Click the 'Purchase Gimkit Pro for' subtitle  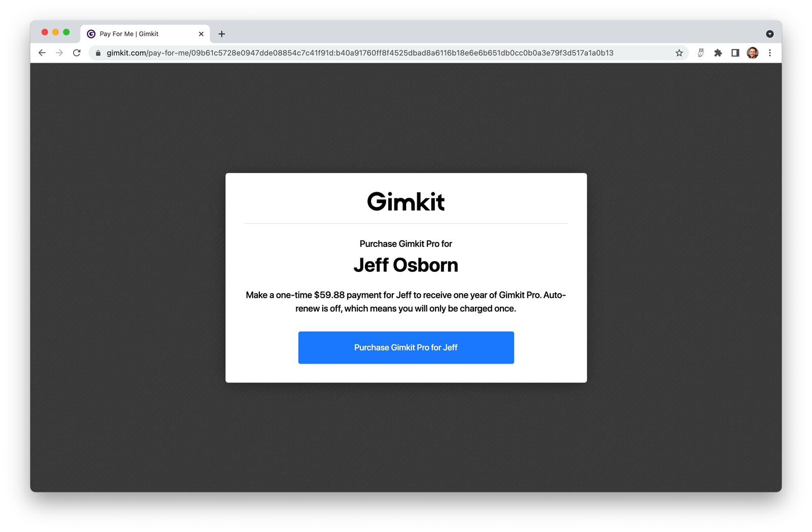406,244
